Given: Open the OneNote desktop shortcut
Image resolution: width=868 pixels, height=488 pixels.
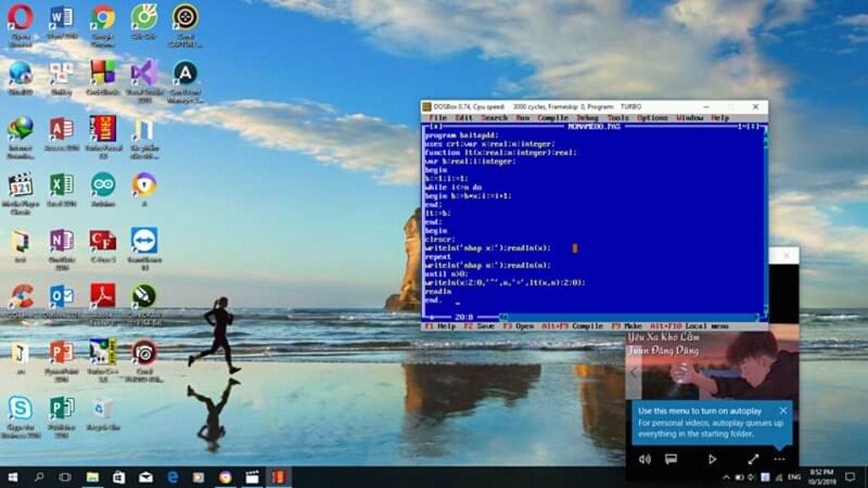Looking at the screenshot, I should tap(61, 241).
